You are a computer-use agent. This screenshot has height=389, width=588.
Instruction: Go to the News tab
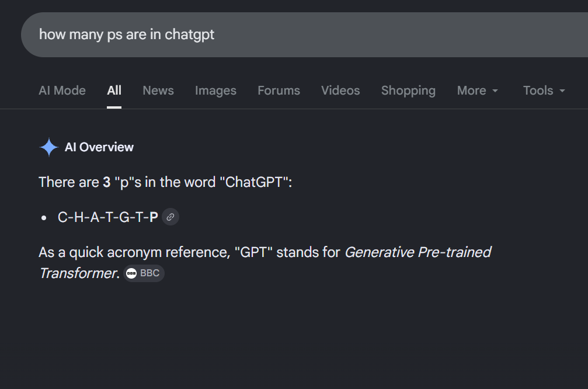[158, 91]
